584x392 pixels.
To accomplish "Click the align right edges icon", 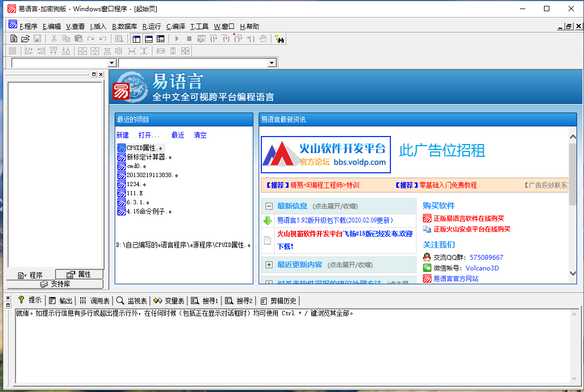I will pyautogui.click(x=42, y=51).
